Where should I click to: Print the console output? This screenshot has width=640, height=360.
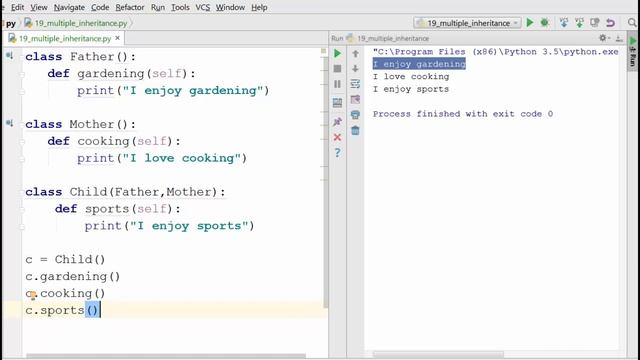click(355, 115)
